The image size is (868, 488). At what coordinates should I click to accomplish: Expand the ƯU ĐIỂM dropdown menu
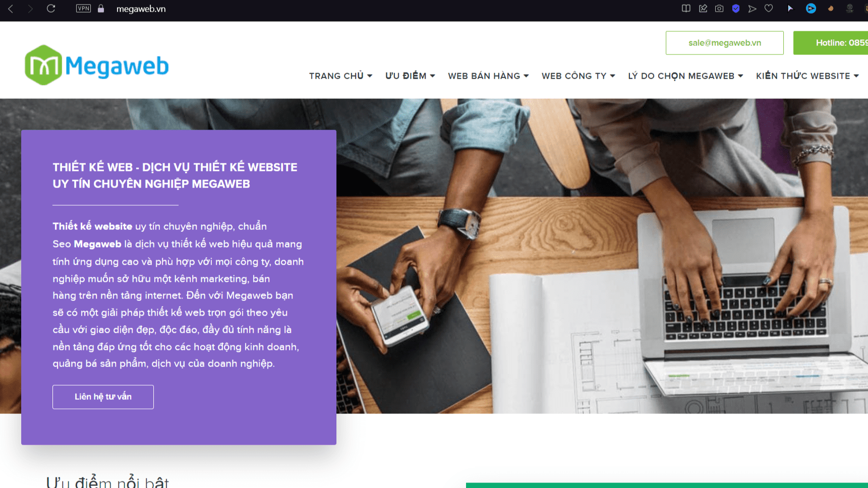410,76
